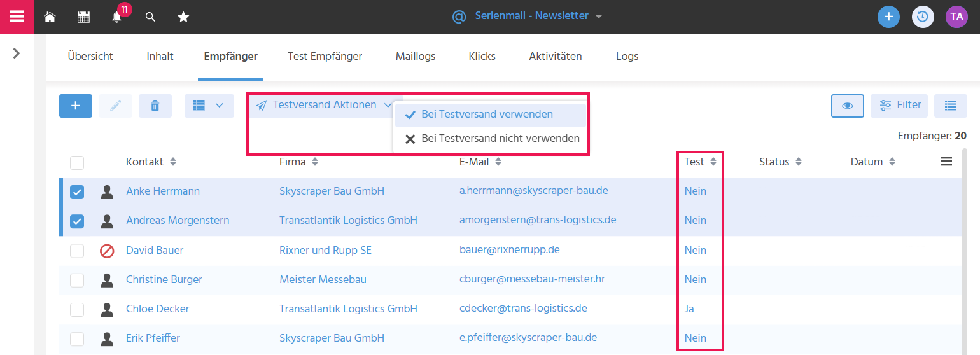Open Serienmail - Newsletter title dropdown
The image size is (980, 355).
click(x=526, y=16)
